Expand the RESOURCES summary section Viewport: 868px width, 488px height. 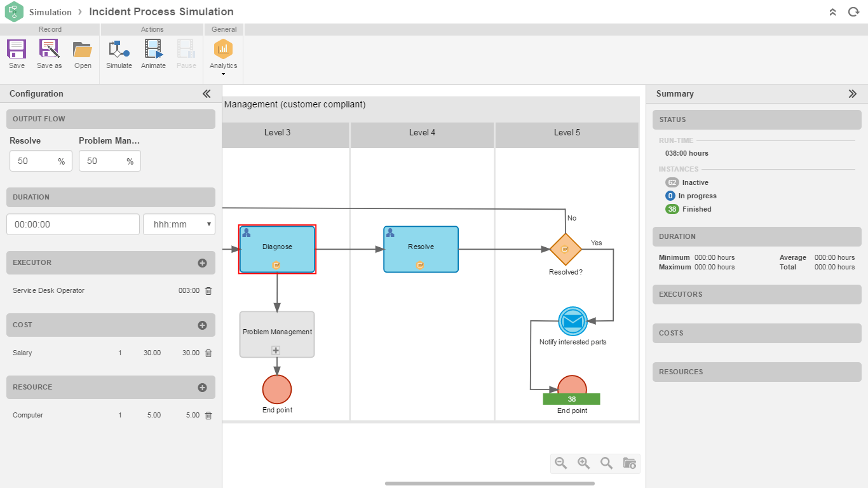757,372
